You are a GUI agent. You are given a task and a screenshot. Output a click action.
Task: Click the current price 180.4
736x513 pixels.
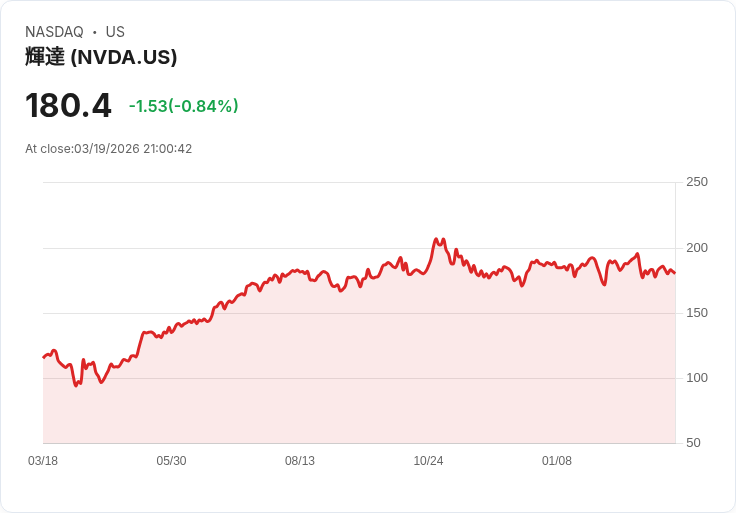(x=68, y=106)
